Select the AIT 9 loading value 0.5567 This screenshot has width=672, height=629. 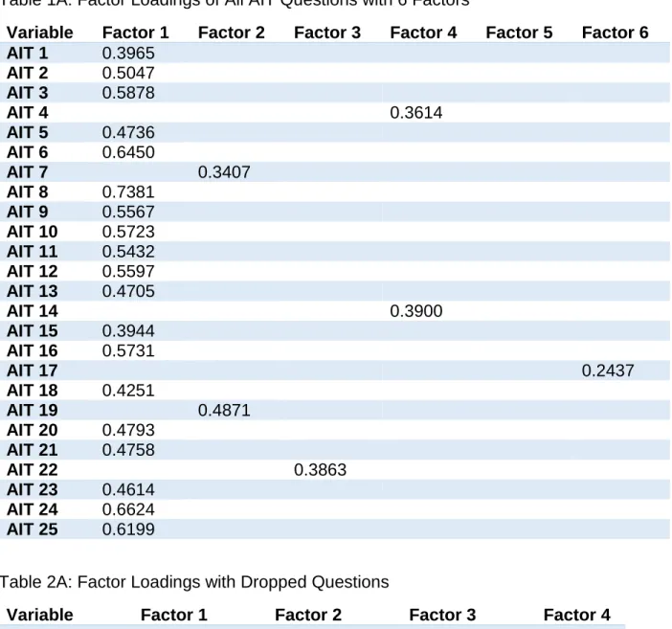[128, 212]
